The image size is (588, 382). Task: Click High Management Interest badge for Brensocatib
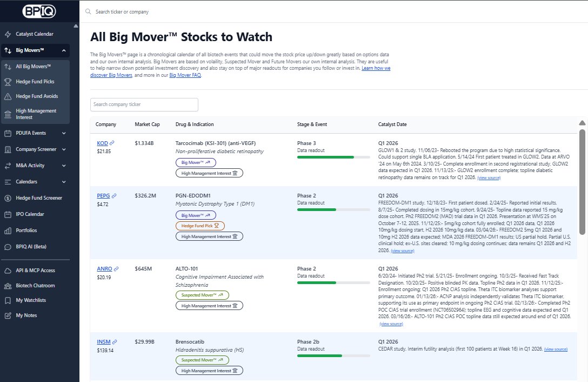[x=209, y=371]
